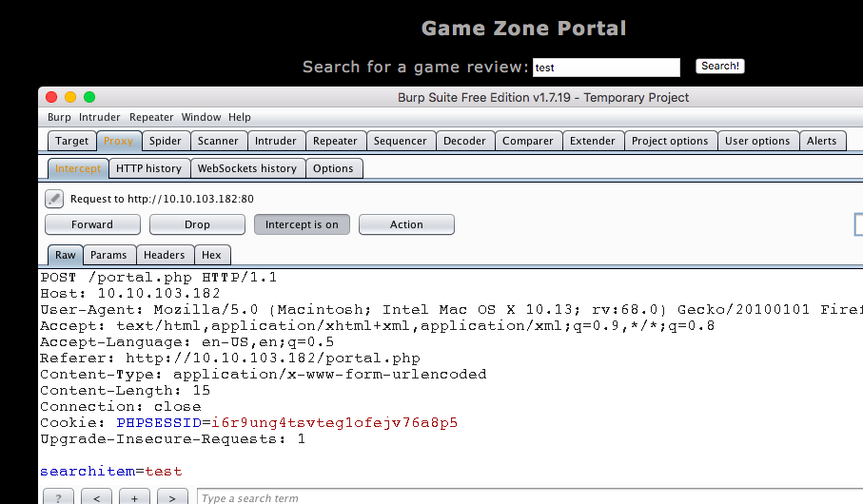Click the previous match '<' button
This screenshot has height=504, width=863.
96,497
